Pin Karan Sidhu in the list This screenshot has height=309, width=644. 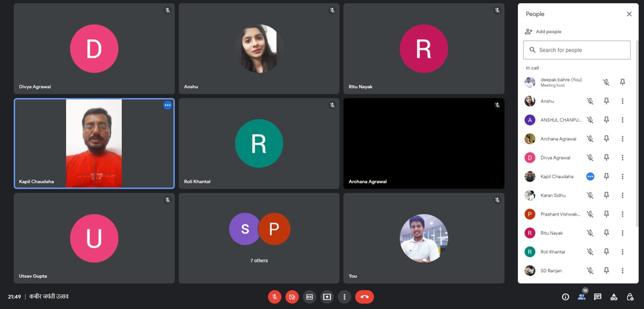point(606,195)
